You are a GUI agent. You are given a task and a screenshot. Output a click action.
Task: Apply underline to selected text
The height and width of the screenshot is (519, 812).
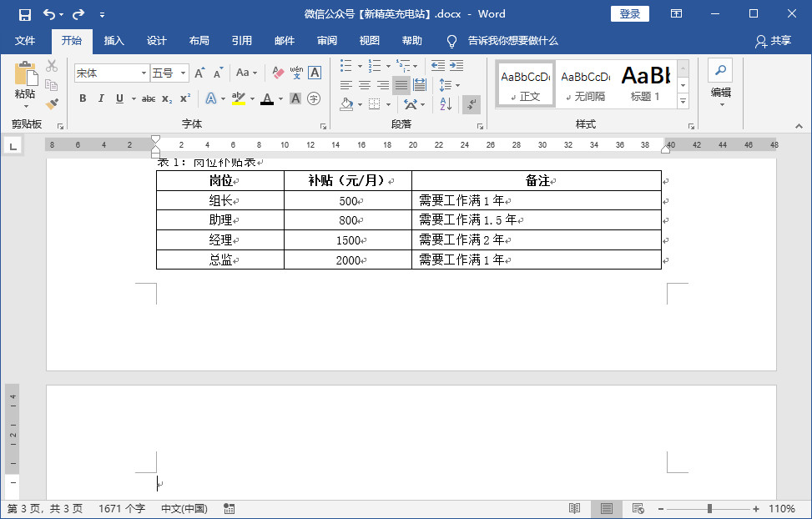click(x=119, y=98)
